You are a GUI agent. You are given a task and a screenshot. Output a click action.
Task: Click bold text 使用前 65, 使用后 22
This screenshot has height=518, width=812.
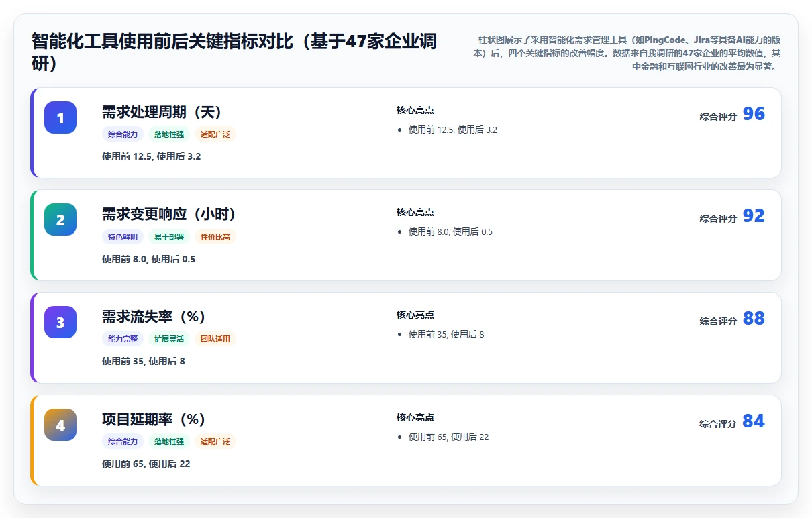click(x=146, y=464)
